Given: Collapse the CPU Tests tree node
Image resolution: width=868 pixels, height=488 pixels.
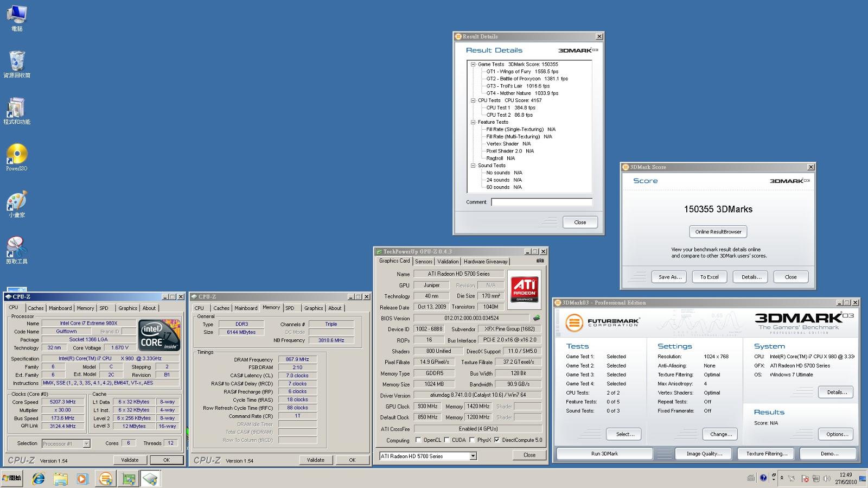Looking at the screenshot, I should (473, 100).
